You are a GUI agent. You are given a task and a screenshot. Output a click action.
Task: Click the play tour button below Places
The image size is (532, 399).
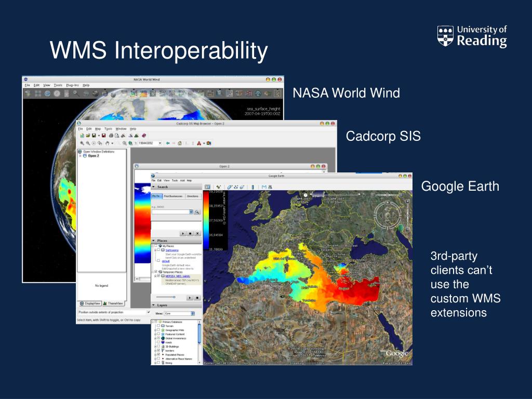(190, 298)
